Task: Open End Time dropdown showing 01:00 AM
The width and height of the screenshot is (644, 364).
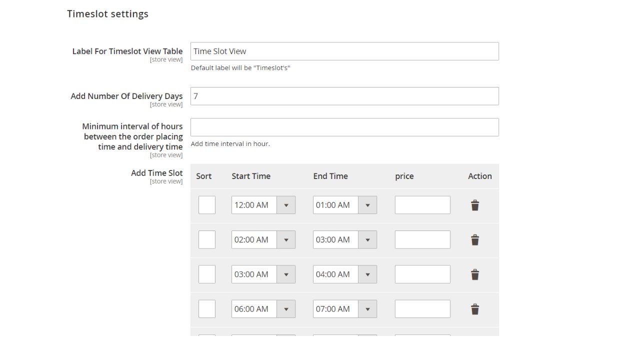Action: tap(344, 205)
